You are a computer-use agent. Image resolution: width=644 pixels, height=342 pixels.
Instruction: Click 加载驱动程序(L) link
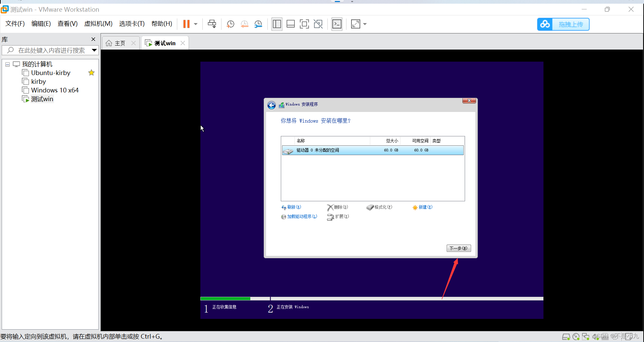(x=299, y=217)
